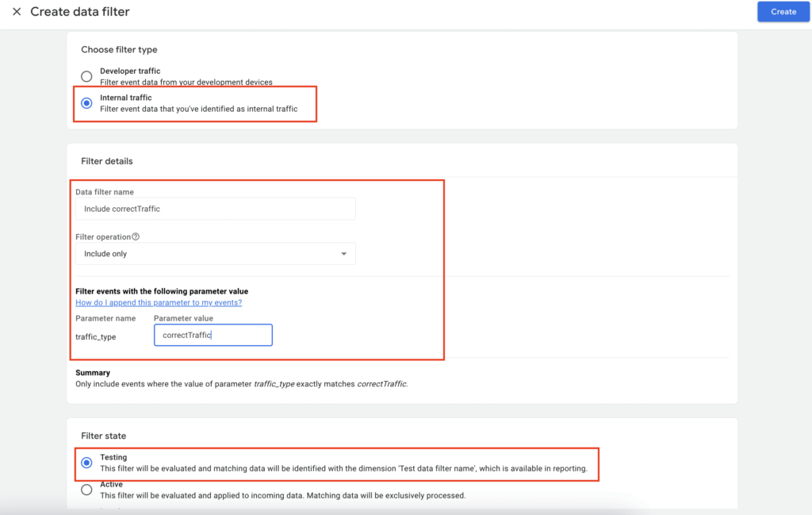Enable the Testing filter state
The height and width of the screenshot is (515, 812).
point(86,462)
